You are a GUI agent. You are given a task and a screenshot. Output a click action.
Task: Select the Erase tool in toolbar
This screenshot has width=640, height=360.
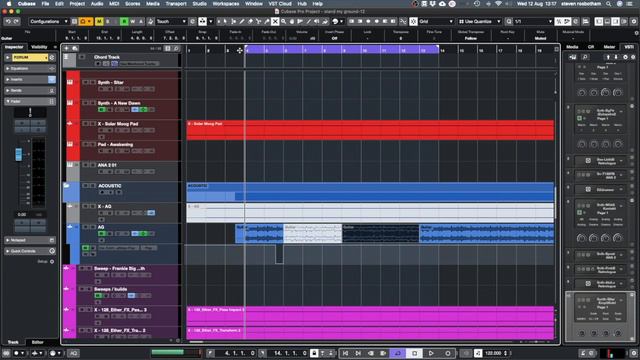click(x=250, y=21)
